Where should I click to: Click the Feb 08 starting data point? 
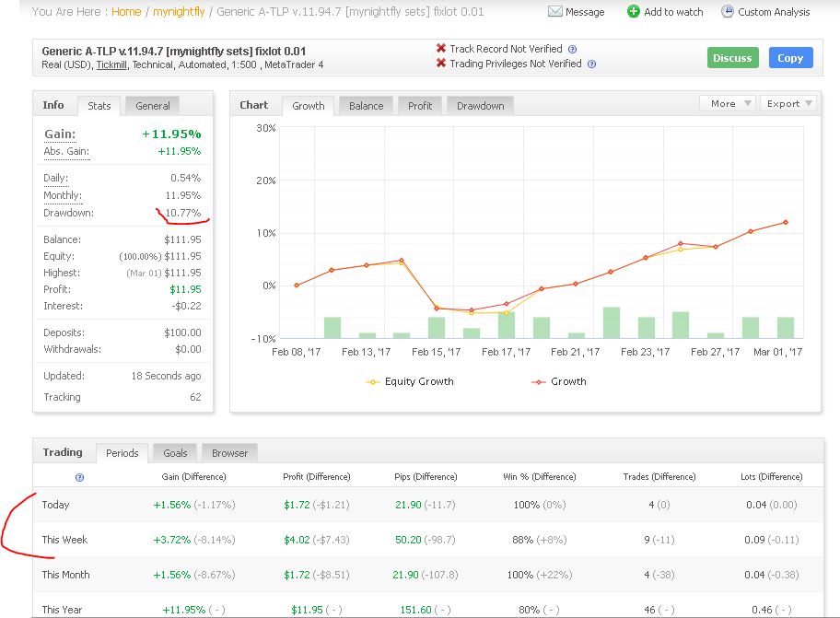pos(297,286)
